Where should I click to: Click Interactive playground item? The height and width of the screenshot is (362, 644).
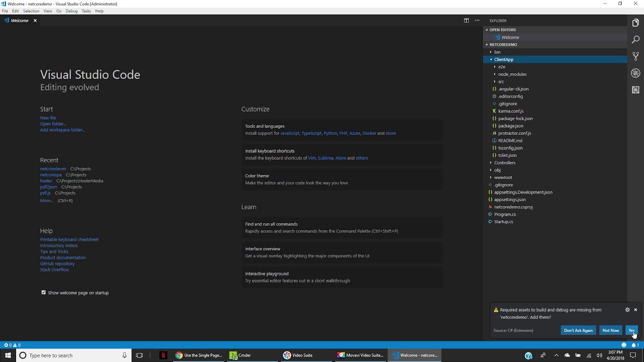(342, 277)
